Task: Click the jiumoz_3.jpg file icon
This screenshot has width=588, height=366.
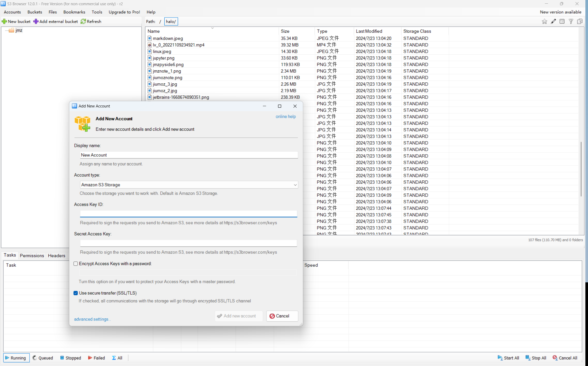Action: [149, 84]
